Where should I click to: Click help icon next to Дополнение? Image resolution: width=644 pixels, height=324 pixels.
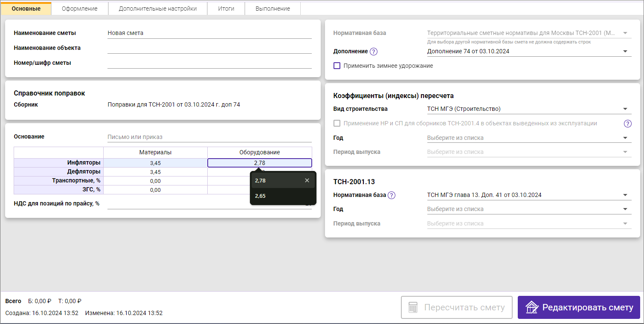pyautogui.click(x=374, y=52)
